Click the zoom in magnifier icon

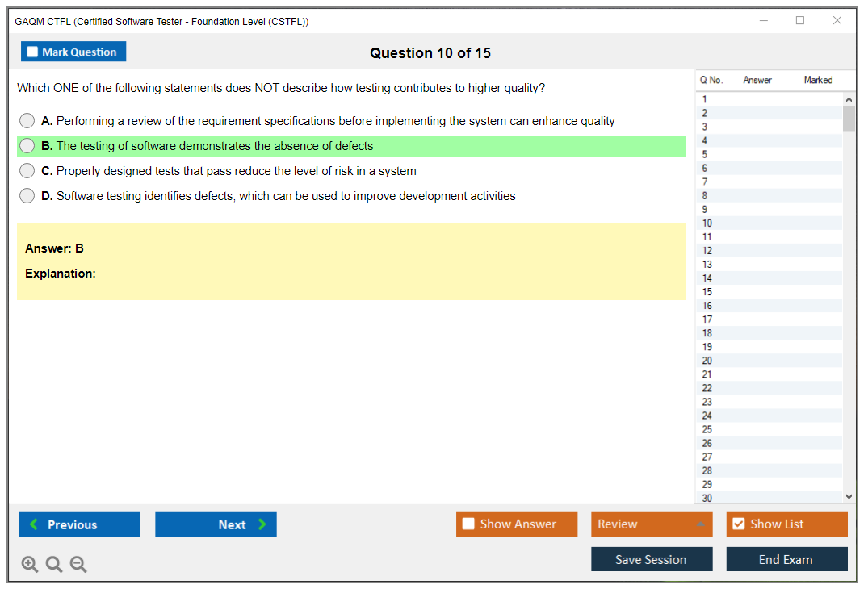(30, 565)
